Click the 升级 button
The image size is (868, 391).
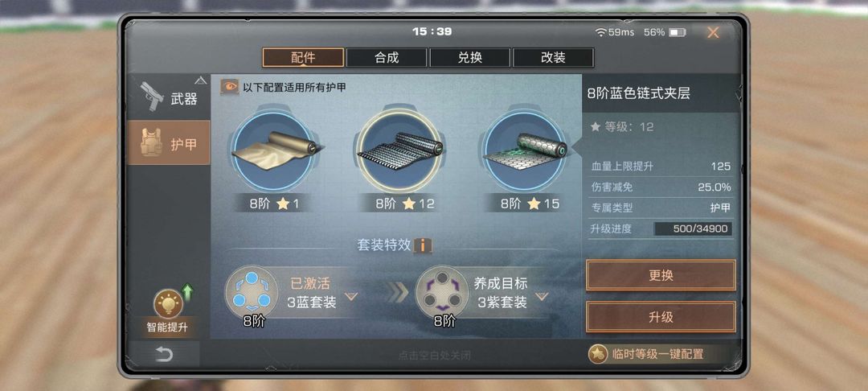tap(661, 317)
